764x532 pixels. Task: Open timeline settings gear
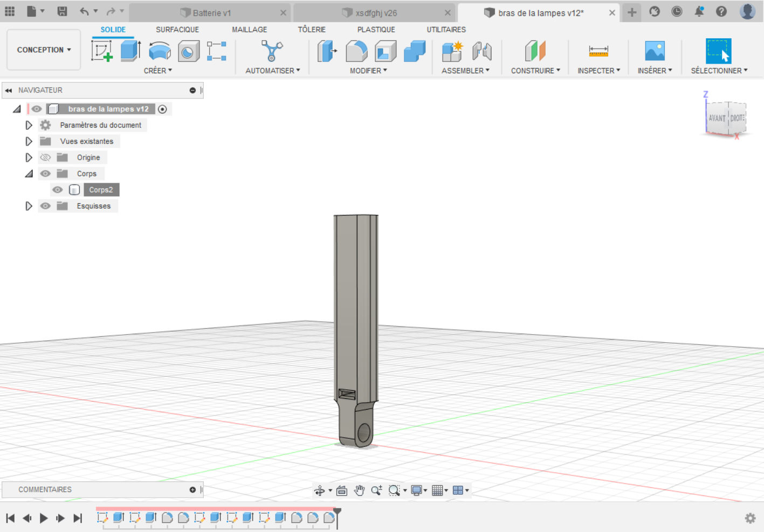(750, 518)
